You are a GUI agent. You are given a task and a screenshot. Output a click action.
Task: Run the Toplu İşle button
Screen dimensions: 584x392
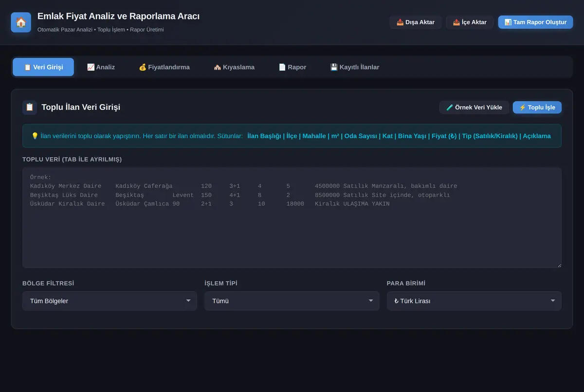click(x=537, y=107)
